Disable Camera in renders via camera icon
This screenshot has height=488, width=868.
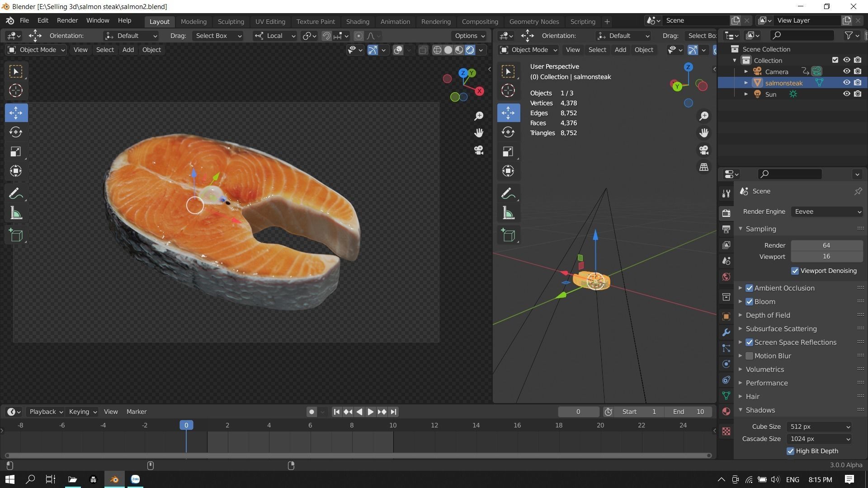click(858, 71)
